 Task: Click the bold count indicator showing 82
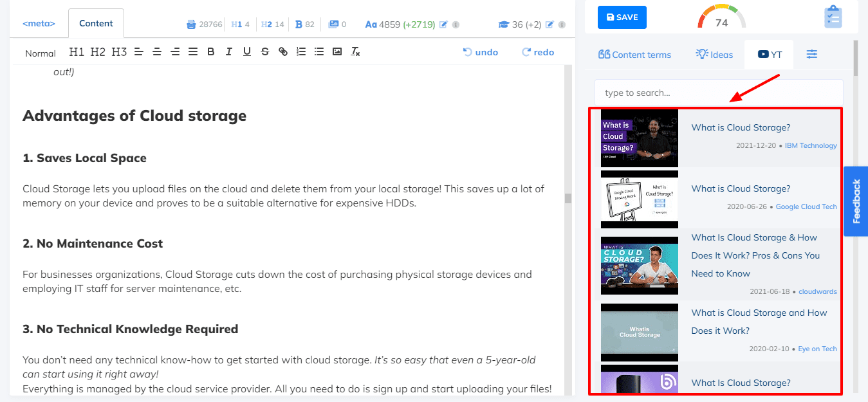[304, 24]
